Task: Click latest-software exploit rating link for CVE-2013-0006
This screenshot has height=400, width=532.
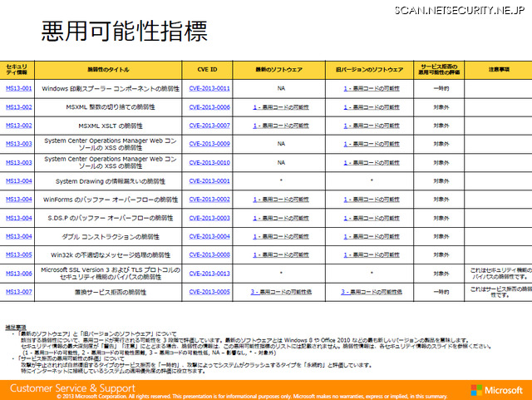Action: pyautogui.click(x=281, y=107)
